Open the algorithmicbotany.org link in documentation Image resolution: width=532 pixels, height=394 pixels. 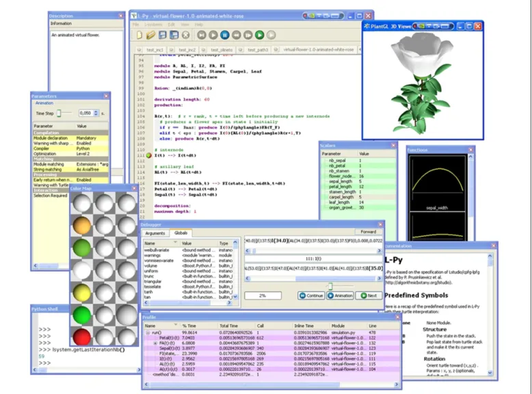[418, 283]
